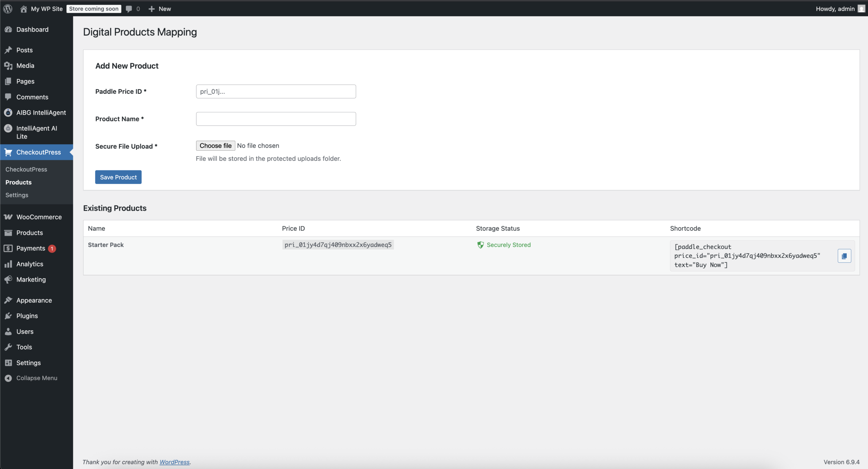The image size is (868, 469).
Task: Click the paddle_checkout shortcode text
Action: tap(747, 256)
